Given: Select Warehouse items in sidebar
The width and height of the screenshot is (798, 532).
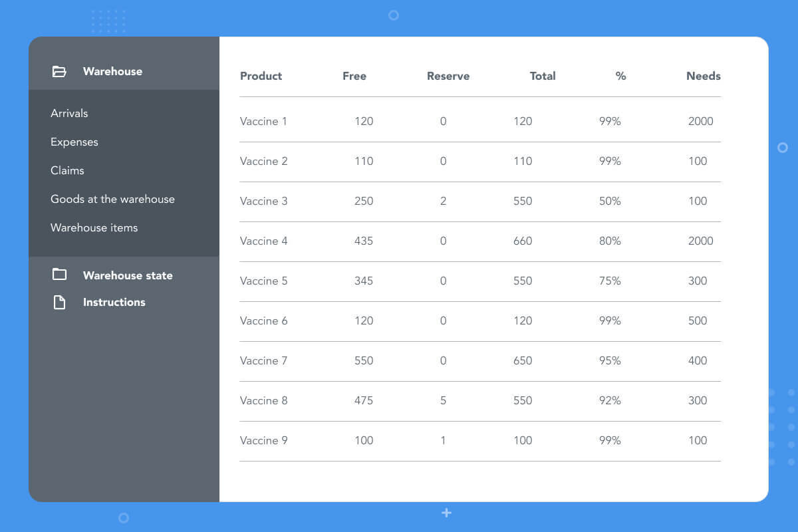Looking at the screenshot, I should tap(94, 227).
